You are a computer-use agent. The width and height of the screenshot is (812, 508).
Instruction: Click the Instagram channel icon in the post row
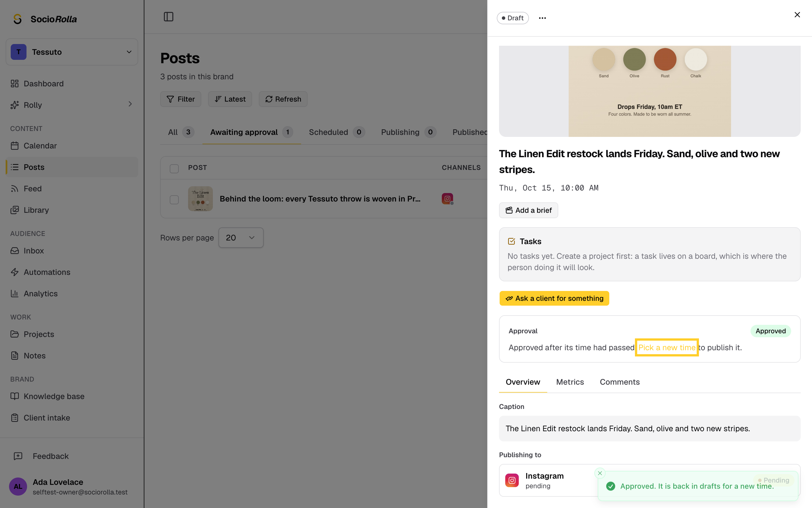pyautogui.click(x=447, y=199)
